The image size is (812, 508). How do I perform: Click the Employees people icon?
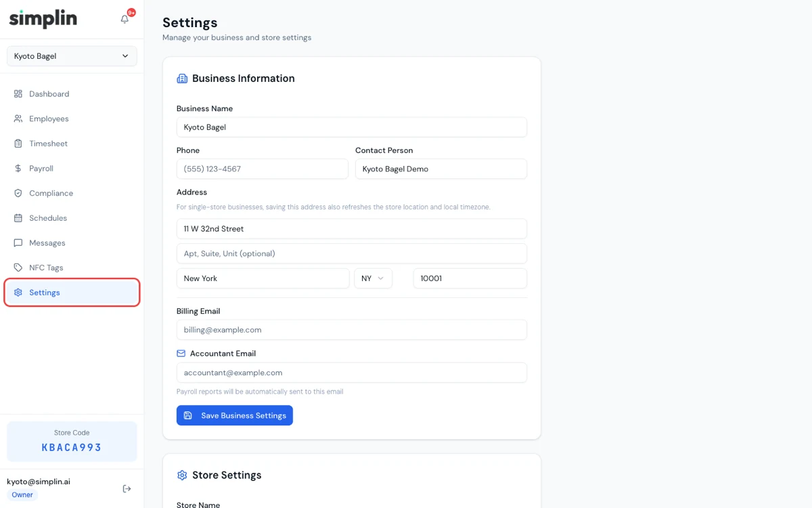coord(18,119)
